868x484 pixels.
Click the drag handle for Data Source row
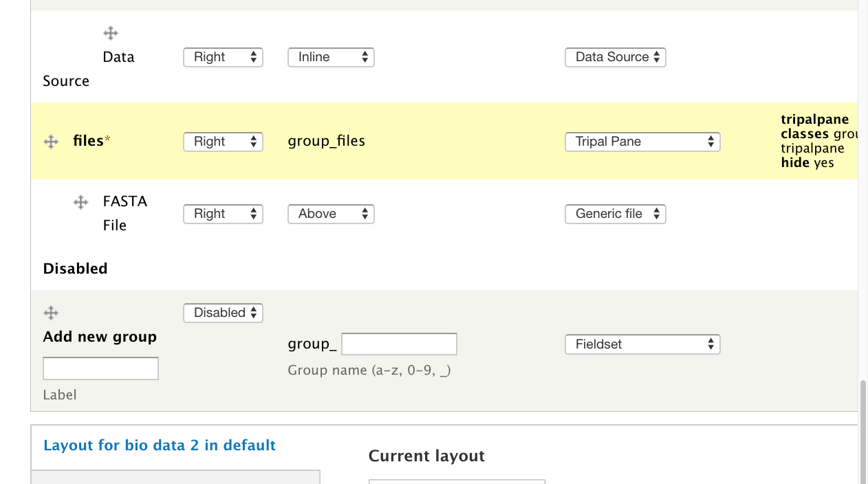(111, 33)
